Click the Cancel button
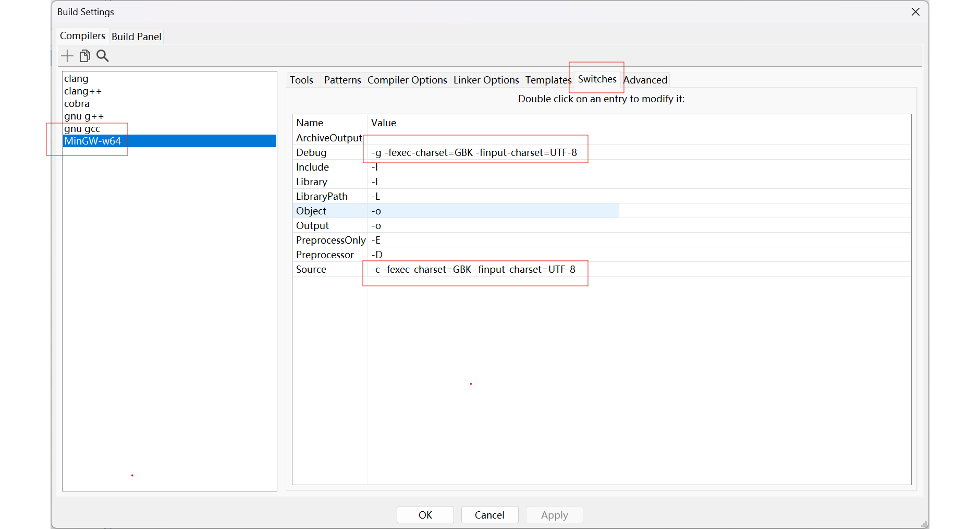Viewport: 980px width, 529px height. tap(489, 515)
